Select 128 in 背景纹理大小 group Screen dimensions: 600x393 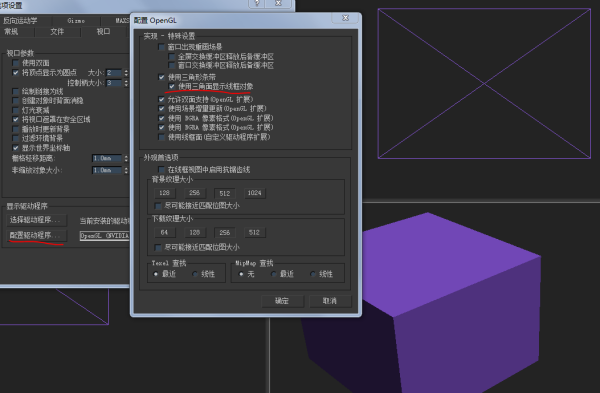[165, 193]
